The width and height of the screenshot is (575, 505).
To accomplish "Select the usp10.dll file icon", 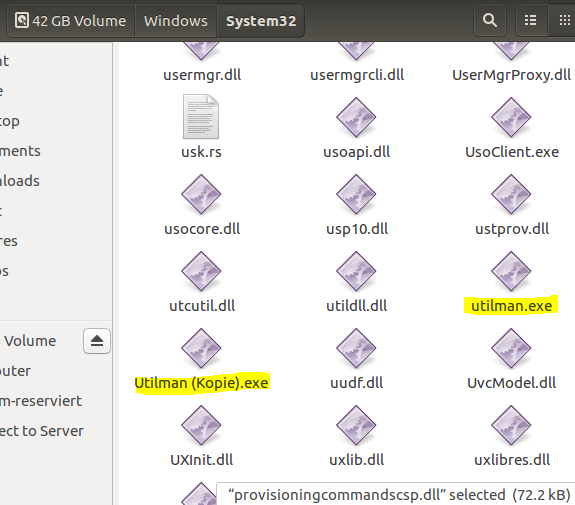I will 356,194.
